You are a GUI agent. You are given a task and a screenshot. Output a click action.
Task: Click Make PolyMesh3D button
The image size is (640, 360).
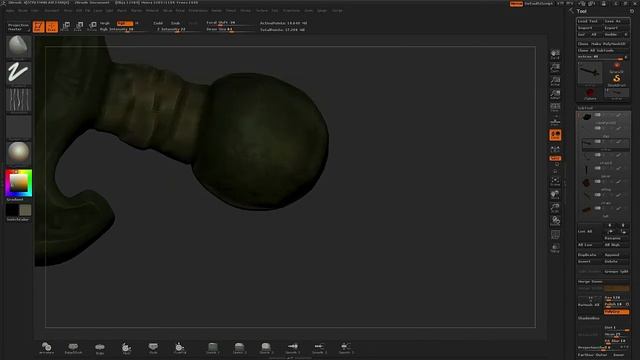pos(609,44)
